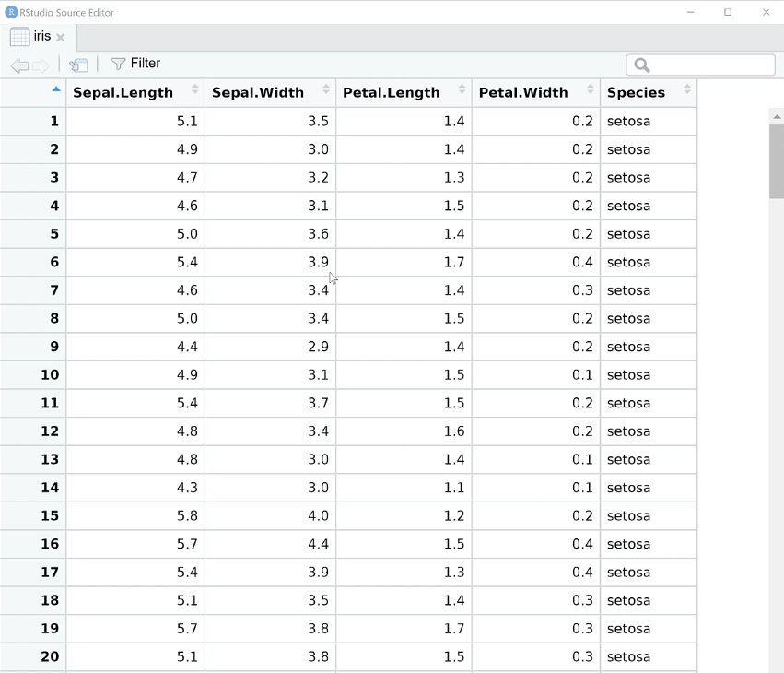Click Sepal.Length value 4.3 in row 14
The width and height of the screenshot is (784, 673).
187,488
